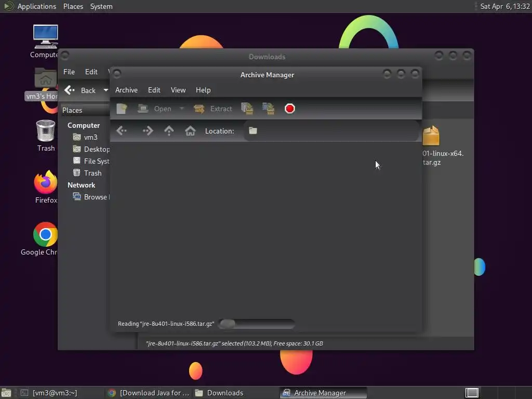
Task: Click the show desktop icon in bottom panel
Action: (6, 393)
